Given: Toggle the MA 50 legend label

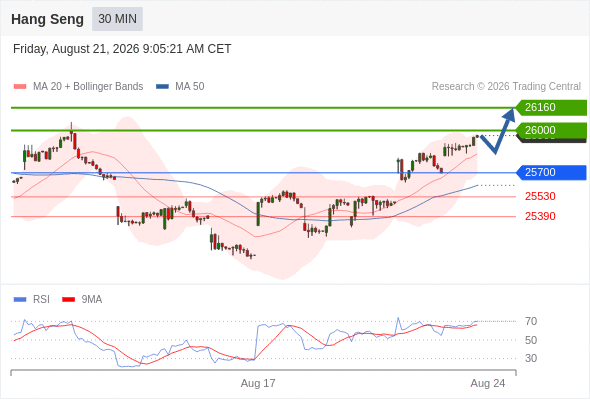Looking at the screenshot, I should point(190,87).
